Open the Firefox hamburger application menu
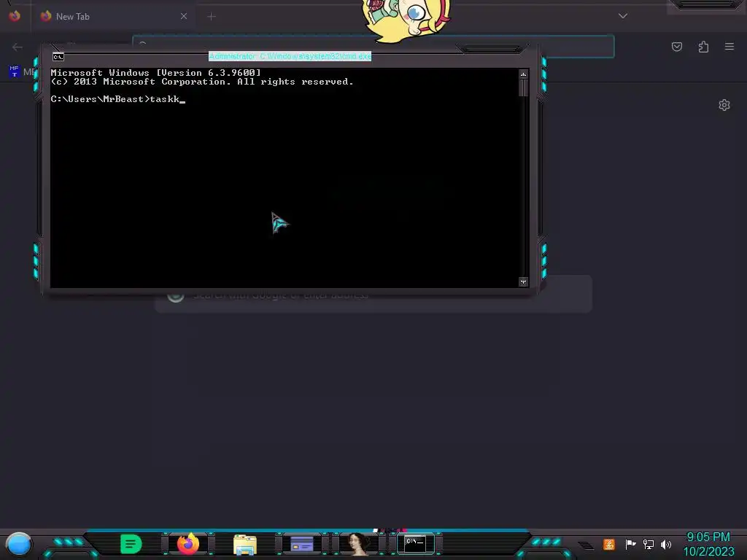747x560 pixels. (x=729, y=47)
